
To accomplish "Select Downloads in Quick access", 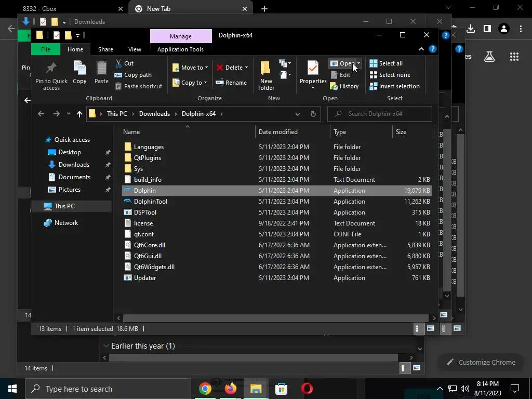I will pos(74,165).
